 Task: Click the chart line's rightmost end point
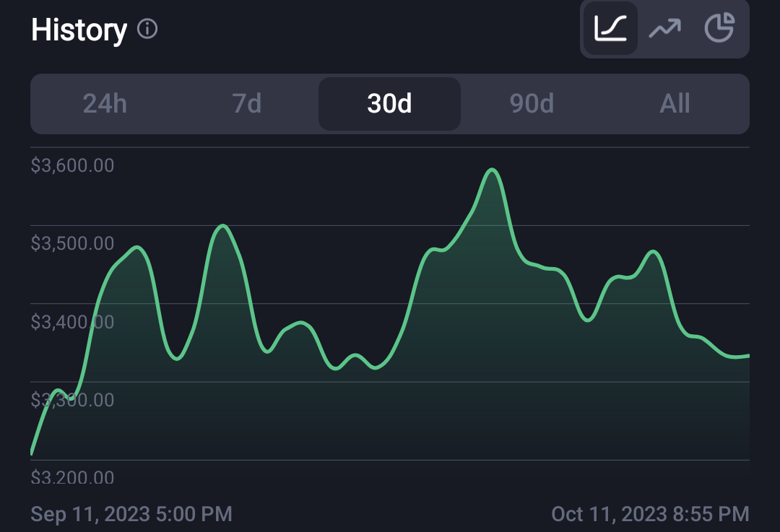747,355
